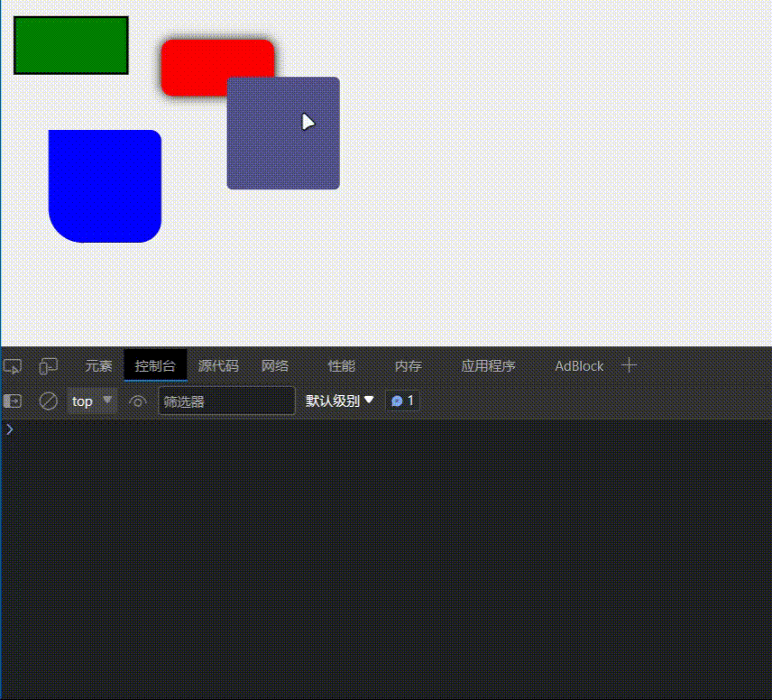Click the purple square box

click(x=283, y=133)
